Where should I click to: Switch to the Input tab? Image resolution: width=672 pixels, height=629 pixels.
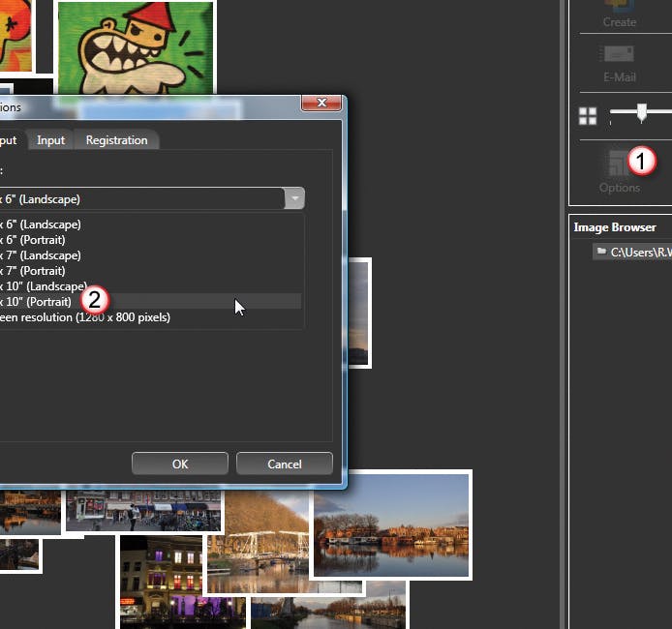click(50, 140)
